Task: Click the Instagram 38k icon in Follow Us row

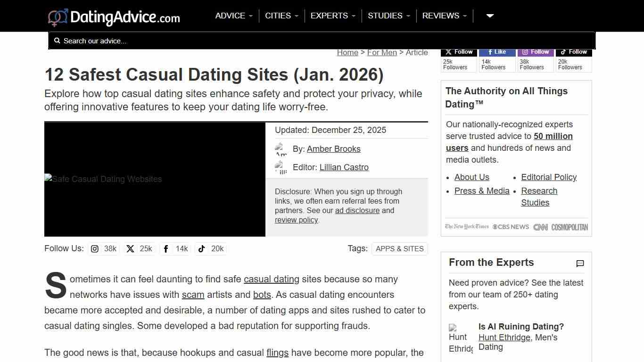Action: [x=95, y=248]
